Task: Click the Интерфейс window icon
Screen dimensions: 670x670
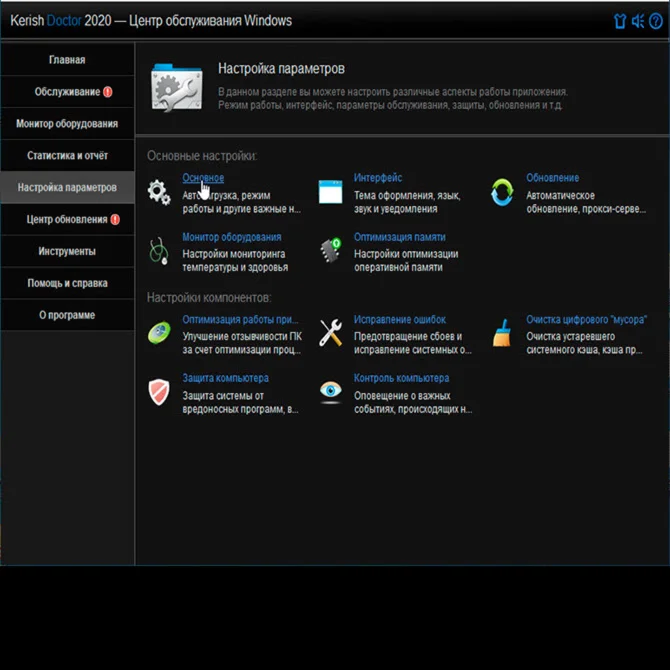Action: click(x=330, y=192)
